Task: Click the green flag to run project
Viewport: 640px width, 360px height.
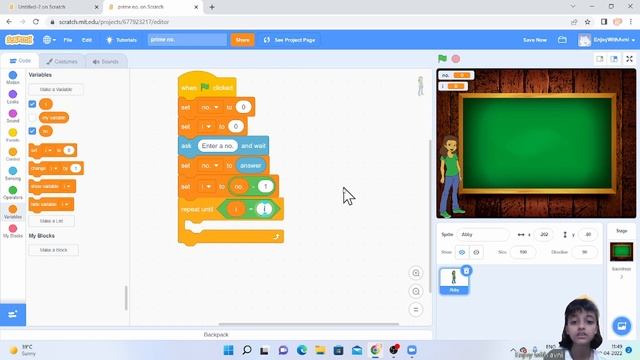Action: pyautogui.click(x=442, y=59)
